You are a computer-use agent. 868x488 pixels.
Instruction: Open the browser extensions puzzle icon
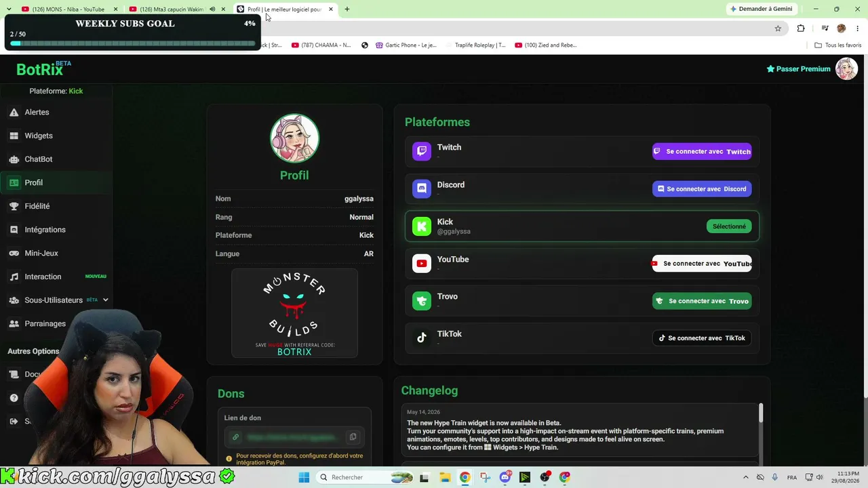[x=801, y=28]
